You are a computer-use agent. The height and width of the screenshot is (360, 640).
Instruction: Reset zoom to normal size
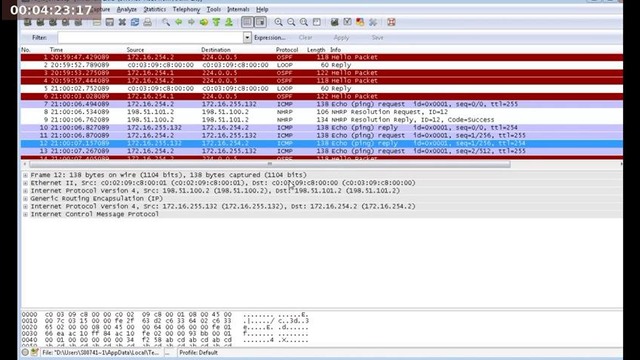(x=304, y=22)
